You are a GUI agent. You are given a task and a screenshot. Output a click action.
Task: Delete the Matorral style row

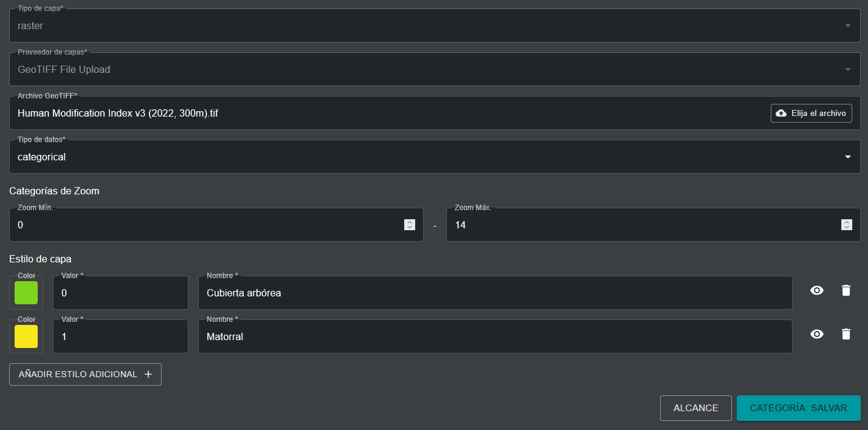pos(846,334)
